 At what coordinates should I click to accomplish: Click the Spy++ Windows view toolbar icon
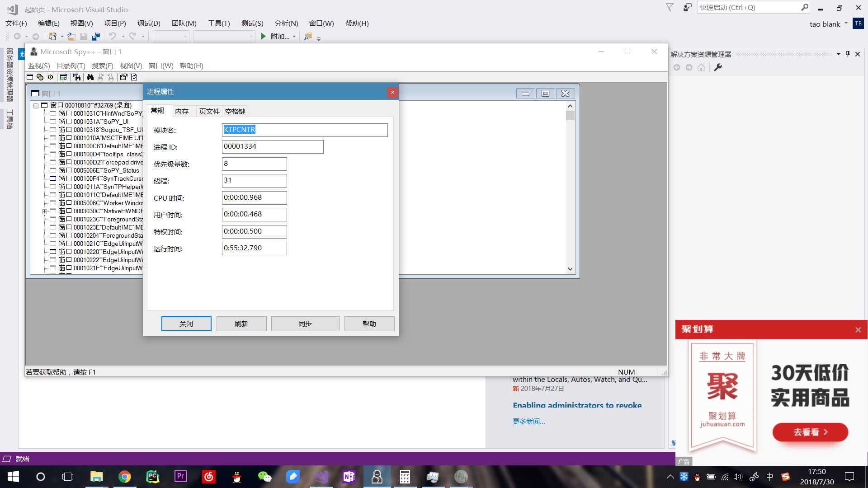pos(30,77)
